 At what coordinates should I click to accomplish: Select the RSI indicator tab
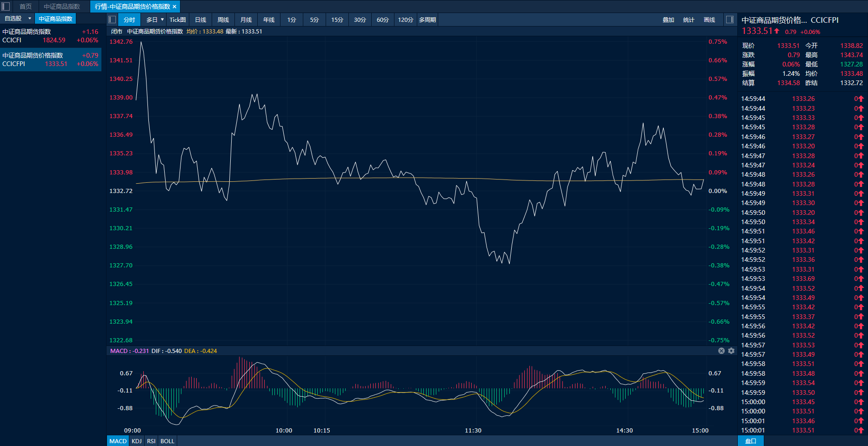[151, 441]
